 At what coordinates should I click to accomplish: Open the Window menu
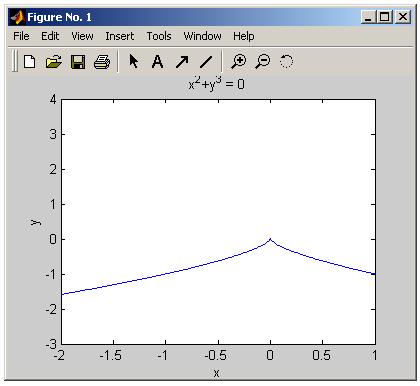202,36
